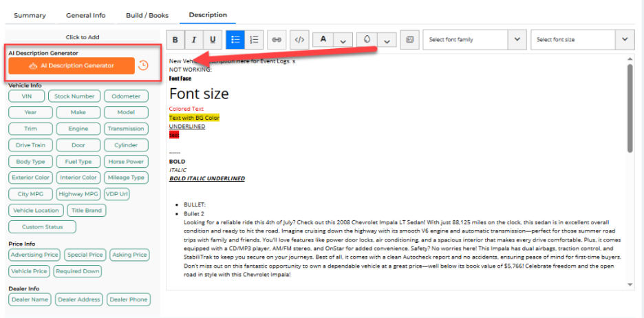Add the City MPG tag
This screenshot has width=644, height=318.
[x=30, y=194]
